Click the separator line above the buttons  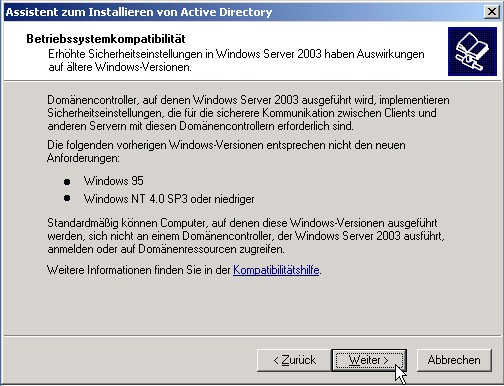252,335
